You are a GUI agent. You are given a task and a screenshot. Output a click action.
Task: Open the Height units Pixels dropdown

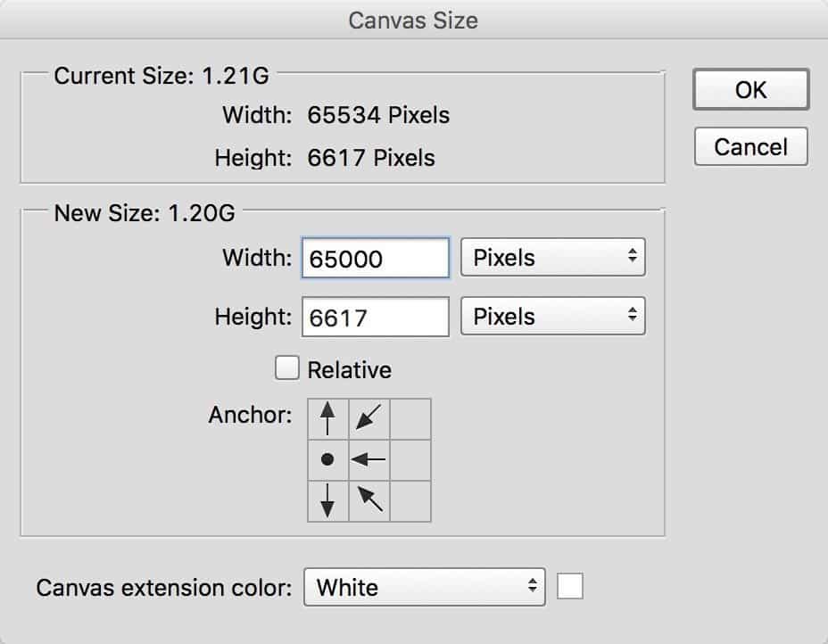[x=553, y=316]
